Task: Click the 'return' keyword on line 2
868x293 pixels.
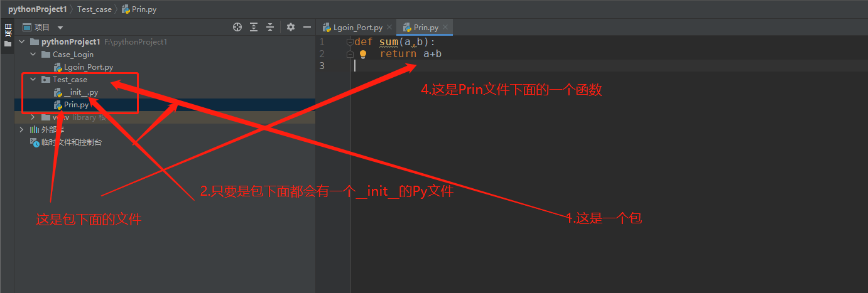Action: (x=398, y=54)
